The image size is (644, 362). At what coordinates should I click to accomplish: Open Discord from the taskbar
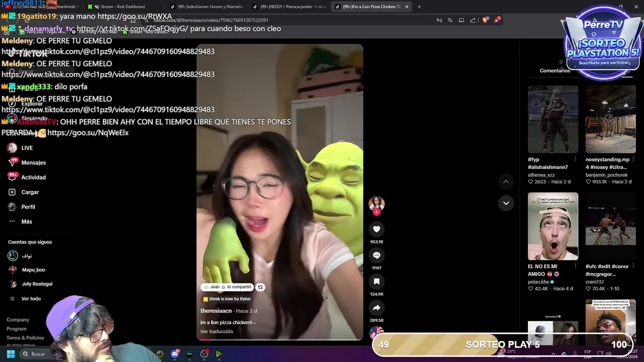(x=175, y=354)
